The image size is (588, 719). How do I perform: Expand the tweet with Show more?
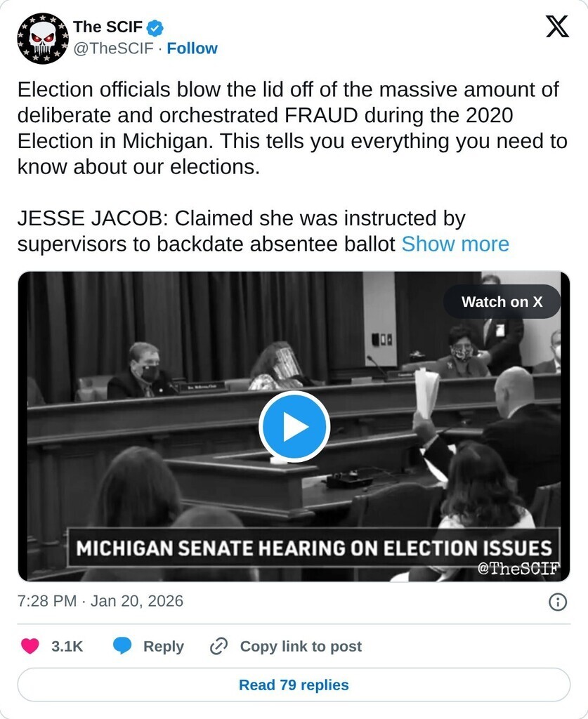[x=455, y=244]
